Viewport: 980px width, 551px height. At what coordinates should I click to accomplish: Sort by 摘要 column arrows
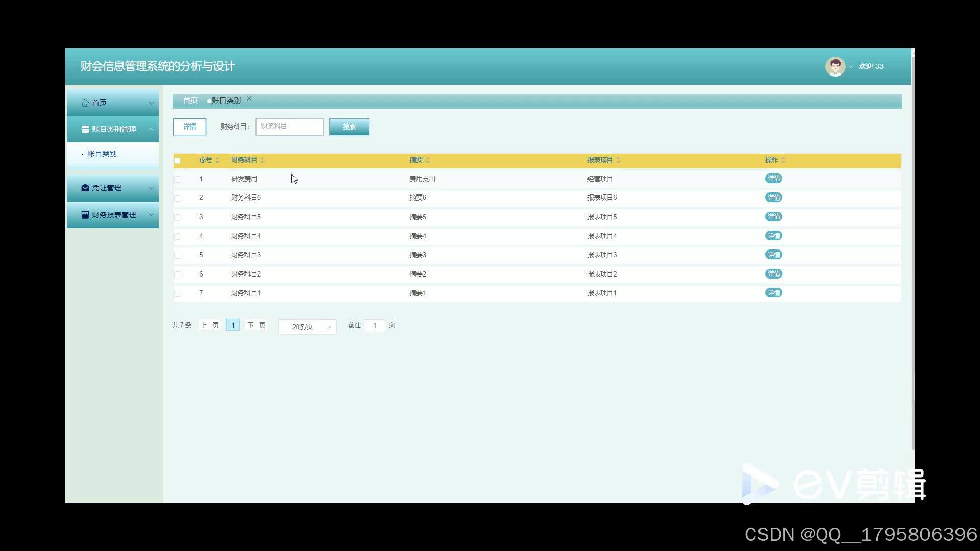click(428, 160)
